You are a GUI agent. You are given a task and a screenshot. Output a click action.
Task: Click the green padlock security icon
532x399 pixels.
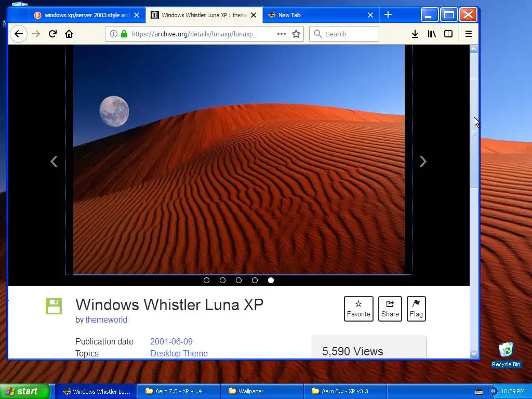(124, 34)
